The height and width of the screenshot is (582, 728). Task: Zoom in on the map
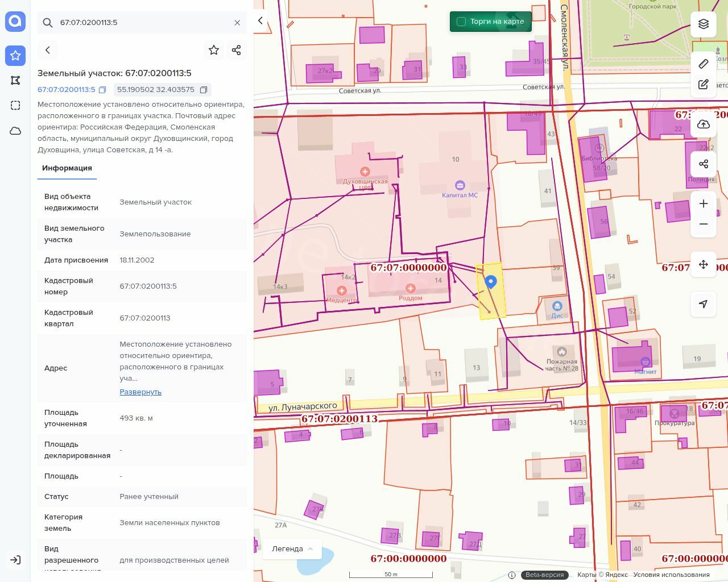click(704, 203)
